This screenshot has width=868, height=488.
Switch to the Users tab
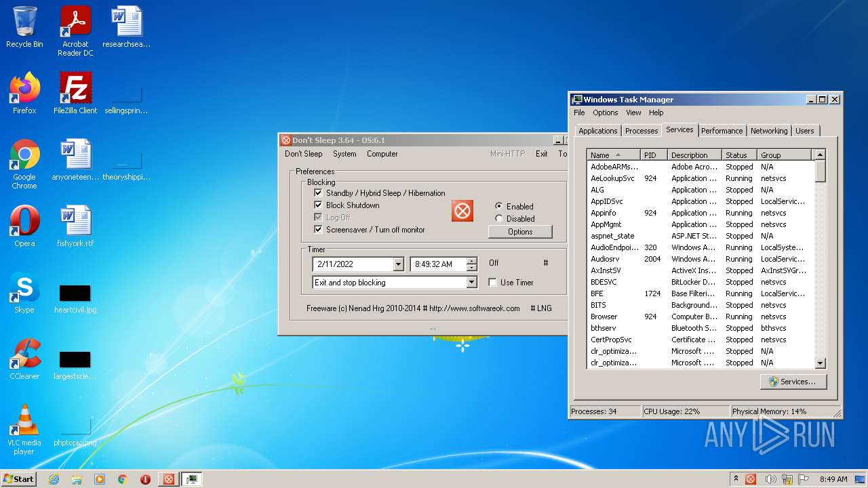click(x=805, y=131)
